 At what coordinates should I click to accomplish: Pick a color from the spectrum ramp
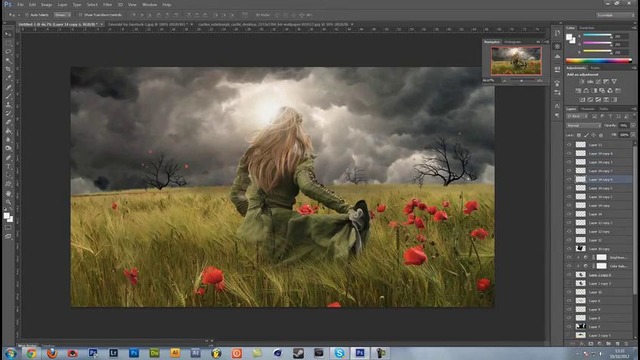[598, 61]
